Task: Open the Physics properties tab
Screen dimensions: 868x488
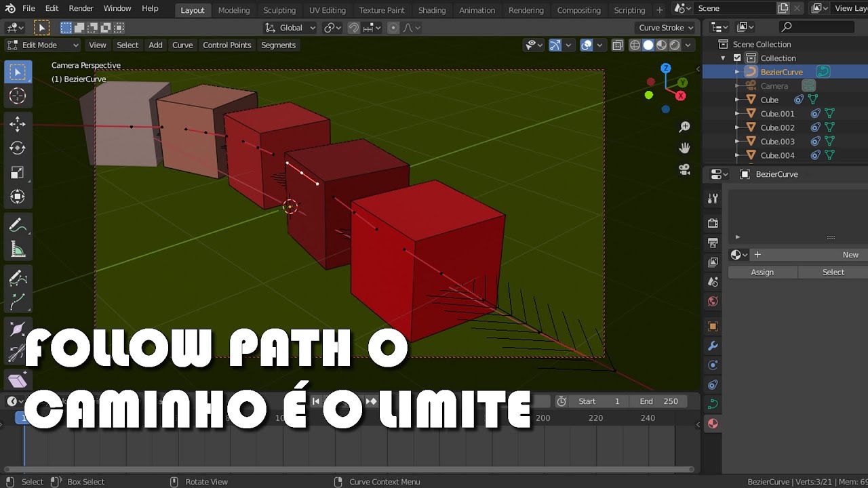Action: pos(713,366)
